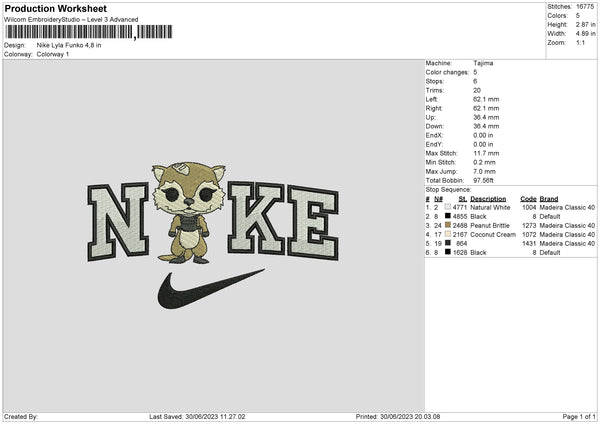This screenshot has height=424, width=600.
Task: Choose the Coconut Cream color swatch
Action: (448, 234)
